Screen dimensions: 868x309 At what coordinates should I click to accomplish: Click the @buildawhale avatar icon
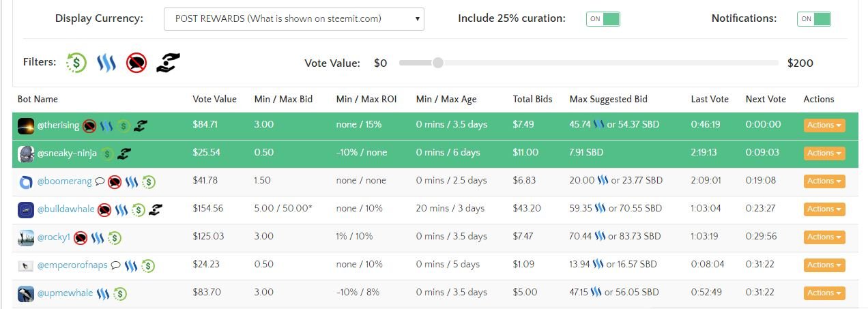point(26,209)
